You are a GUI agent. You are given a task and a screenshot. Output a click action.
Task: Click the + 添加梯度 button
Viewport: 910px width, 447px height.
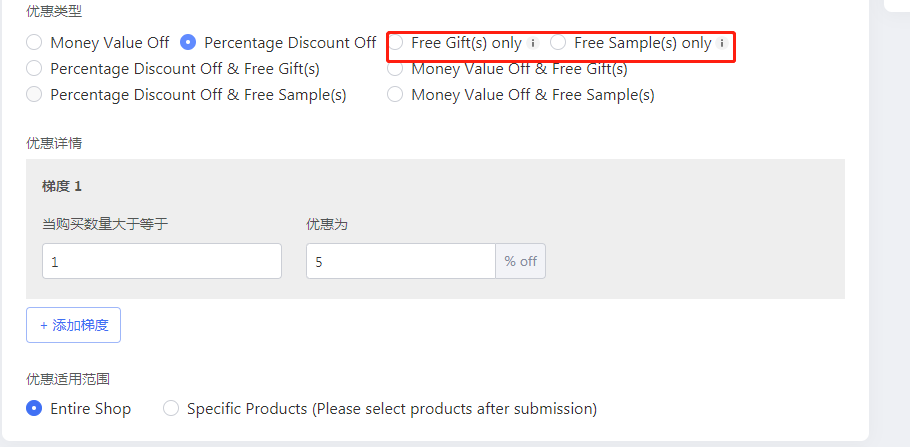[x=74, y=325]
